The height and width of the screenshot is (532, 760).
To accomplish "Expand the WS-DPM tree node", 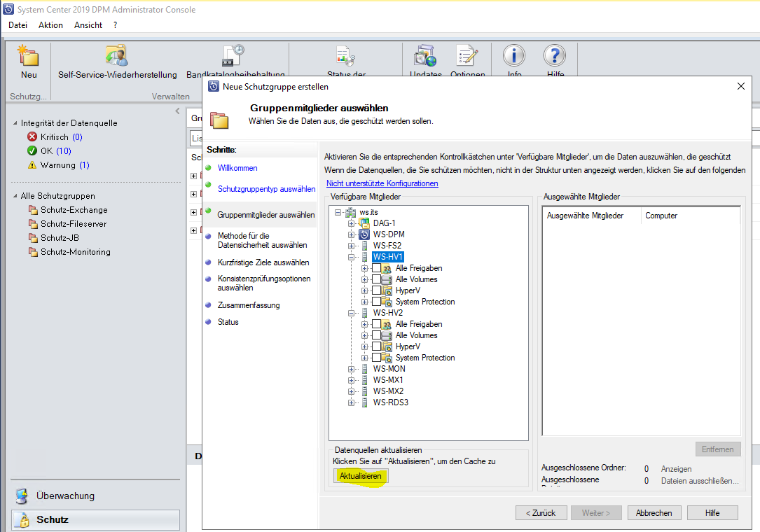I will (351, 234).
